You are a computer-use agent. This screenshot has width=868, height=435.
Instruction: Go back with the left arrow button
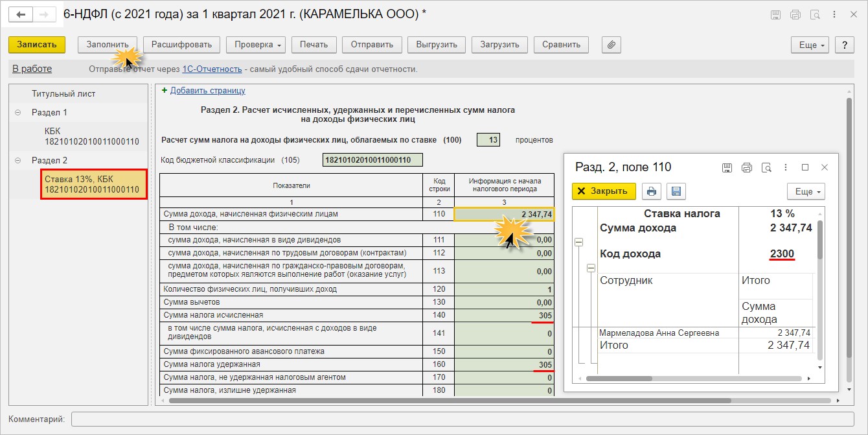click(x=21, y=14)
